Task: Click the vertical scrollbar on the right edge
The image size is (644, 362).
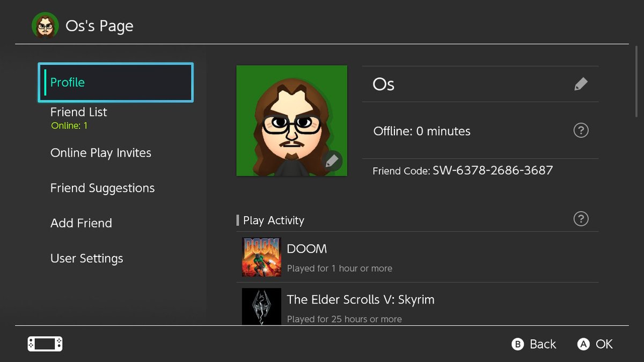Action: tap(637, 82)
